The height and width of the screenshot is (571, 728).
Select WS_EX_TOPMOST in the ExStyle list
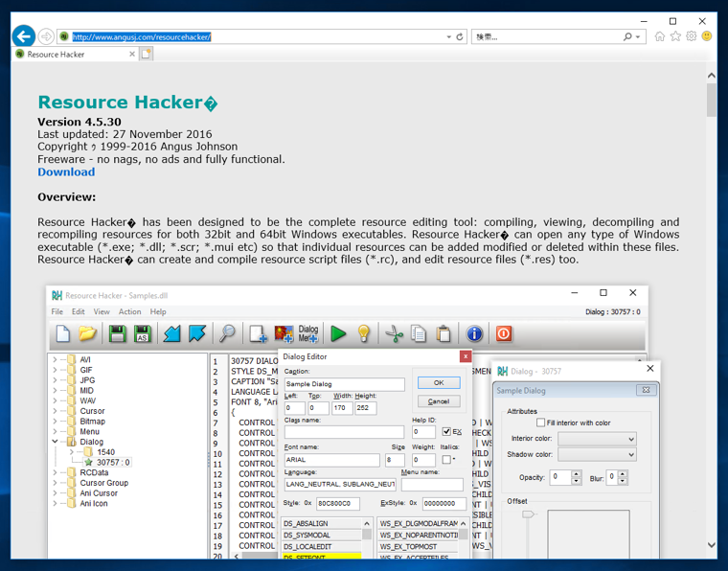pos(418,547)
